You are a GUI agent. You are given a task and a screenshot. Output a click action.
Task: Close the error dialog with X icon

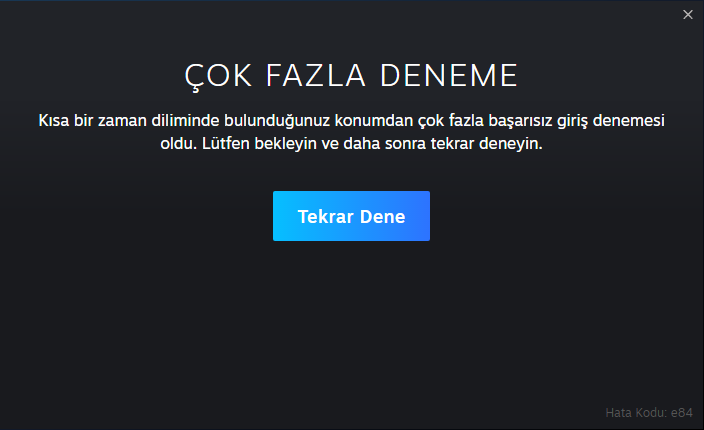(687, 15)
